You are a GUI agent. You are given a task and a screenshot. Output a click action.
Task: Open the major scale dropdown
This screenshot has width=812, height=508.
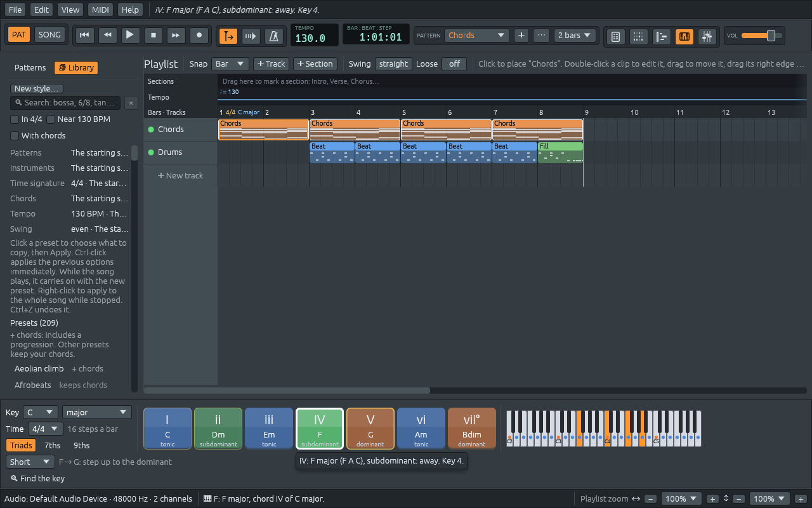[97, 412]
